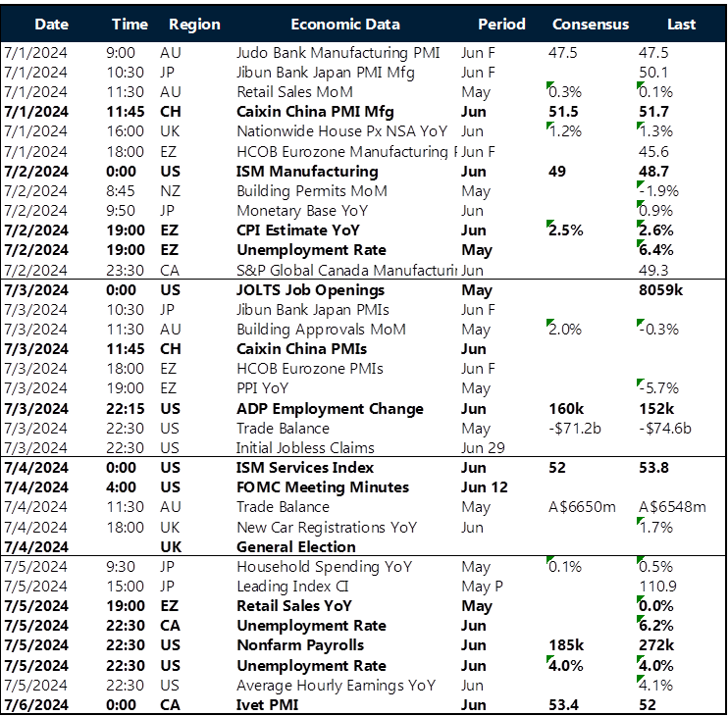Select the EZ Unemployment Rate cell
The height and width of the screenshot is (716, 728).
(x=312, y=250)
